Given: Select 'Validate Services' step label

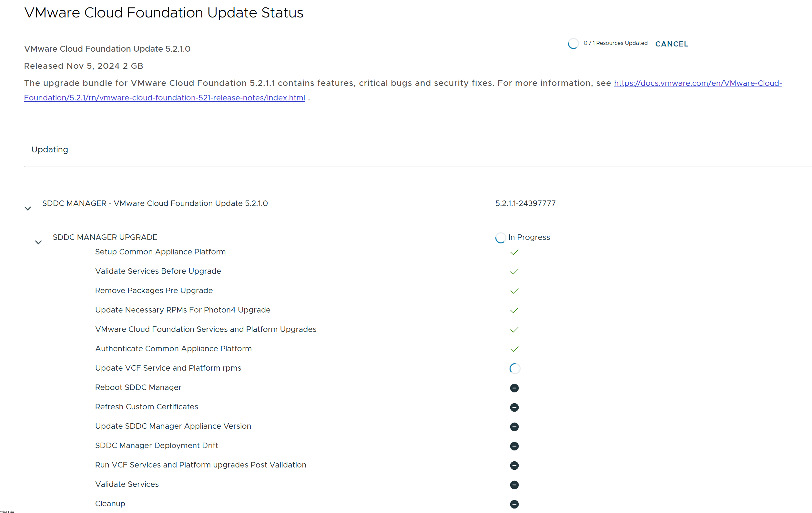Looking at the screenshot, I should click(127, 484).
